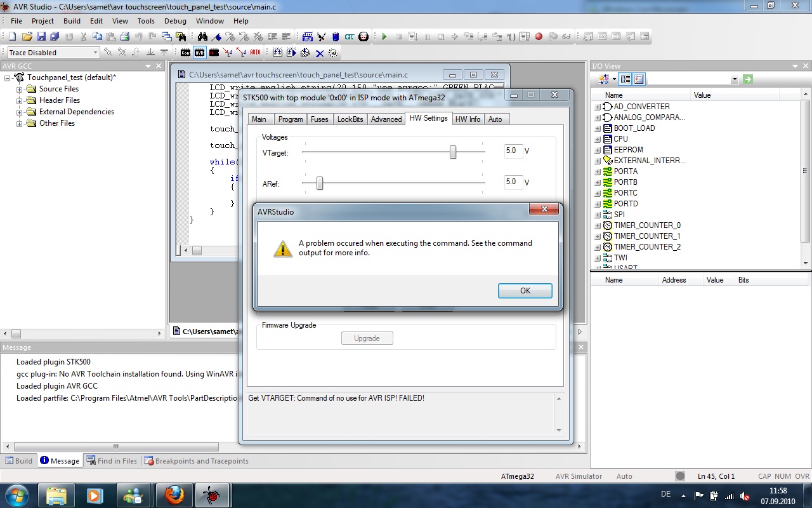Toggle bookmark with the blue flag icon
The width and height of the screenshot is (812, 508).
(216, 36)
